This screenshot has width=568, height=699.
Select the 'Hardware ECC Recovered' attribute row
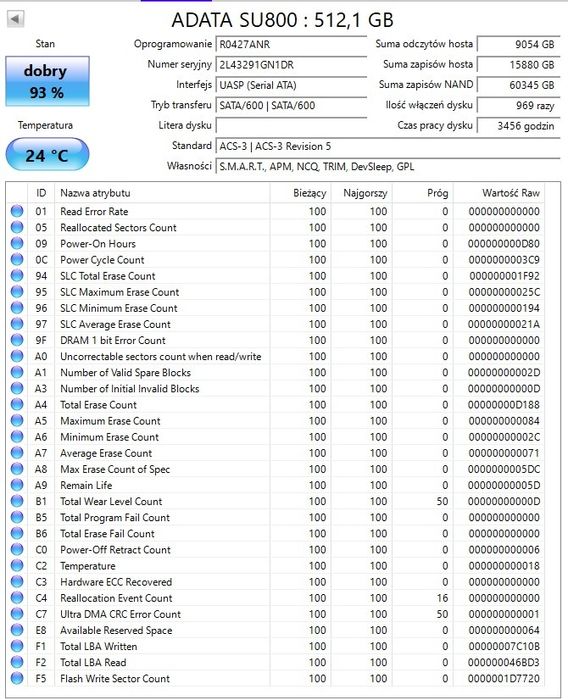point(276,581)
